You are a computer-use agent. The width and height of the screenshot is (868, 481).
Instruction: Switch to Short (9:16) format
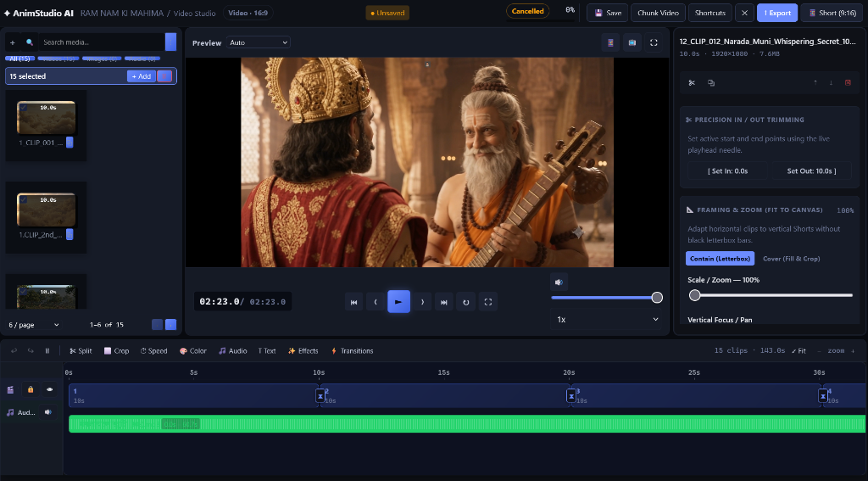pos(833,13)
